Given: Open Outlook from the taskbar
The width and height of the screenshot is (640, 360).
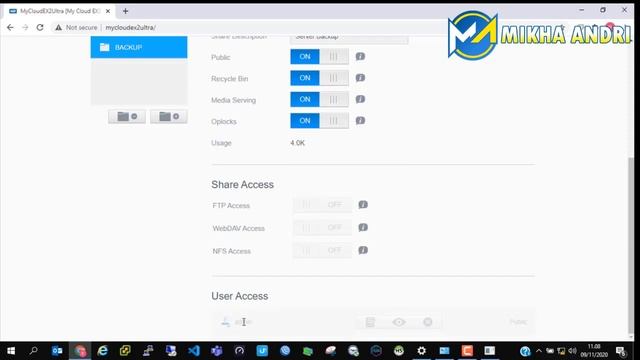Looking at the screenshot, I should (x=57, y=351).
